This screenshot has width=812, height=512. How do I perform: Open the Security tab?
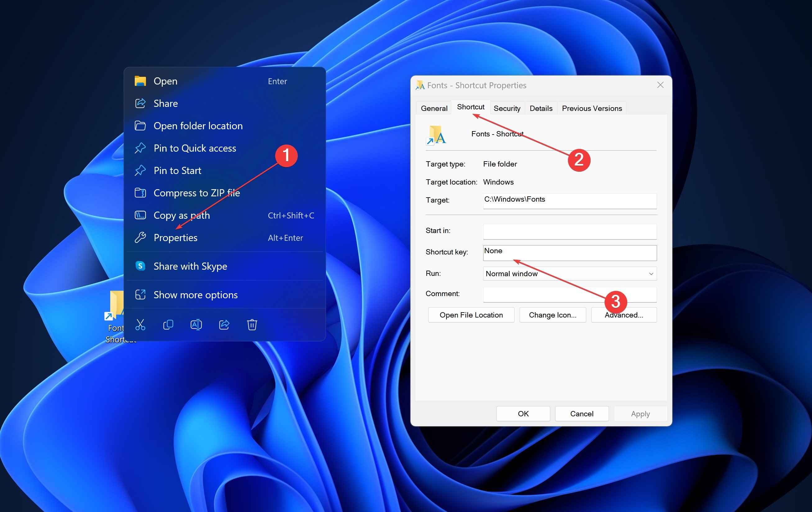pos(507,108)
